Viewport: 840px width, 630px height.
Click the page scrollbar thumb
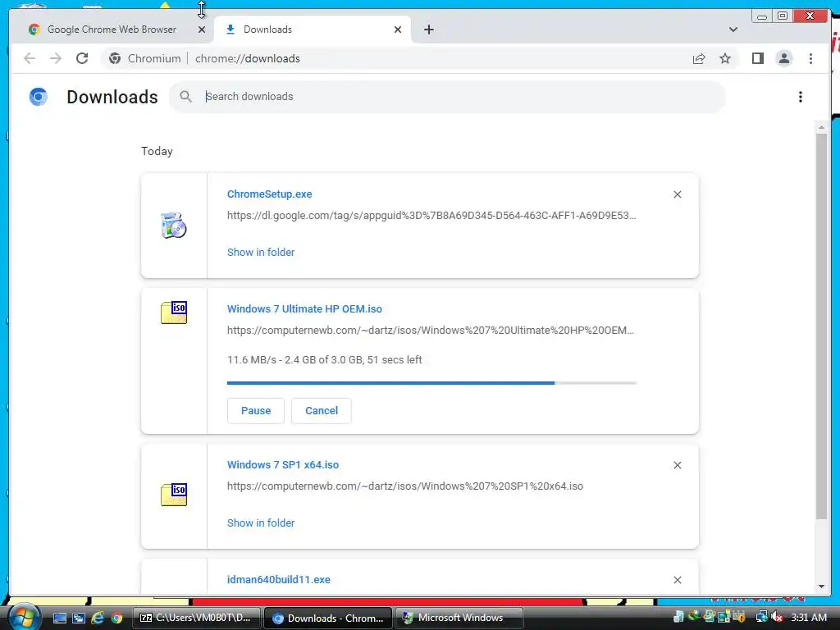click(x=821, y=326)
